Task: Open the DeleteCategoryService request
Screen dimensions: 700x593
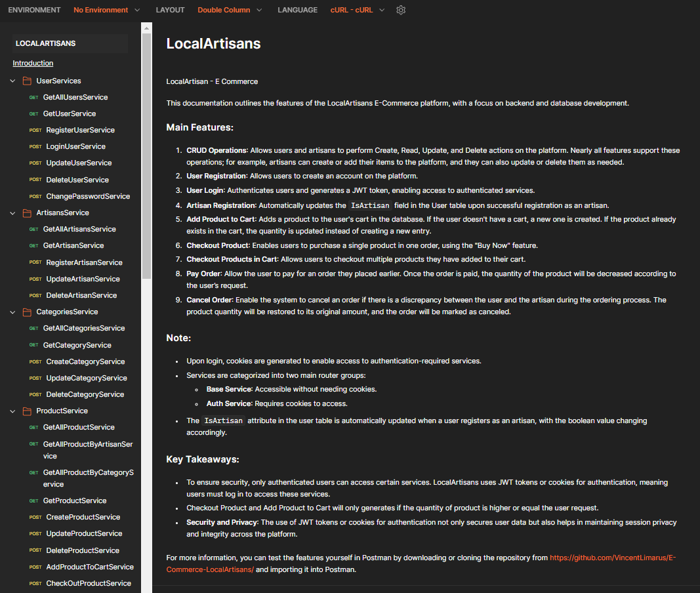Action: [85, 395]
